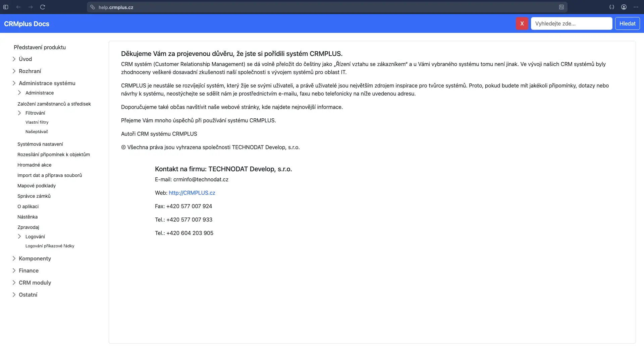Collapse Administrace systému section chevron

[14, 83]
